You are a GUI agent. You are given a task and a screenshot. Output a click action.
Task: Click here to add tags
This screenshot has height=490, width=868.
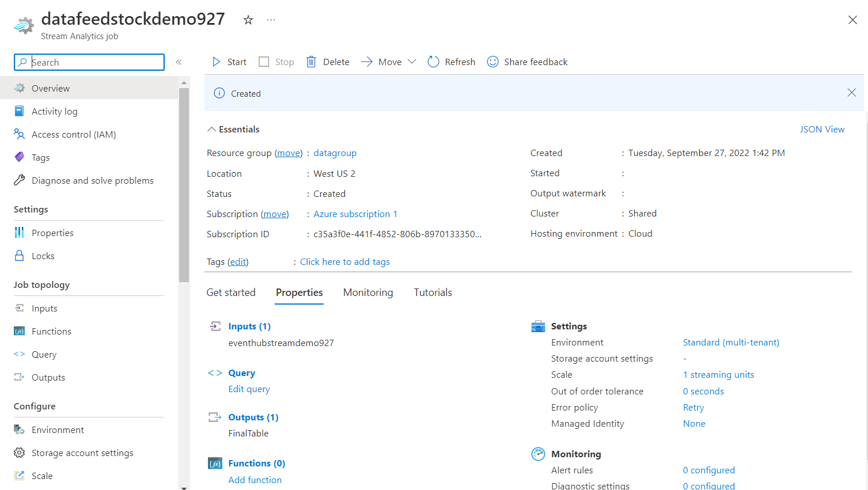coord(344,261)
